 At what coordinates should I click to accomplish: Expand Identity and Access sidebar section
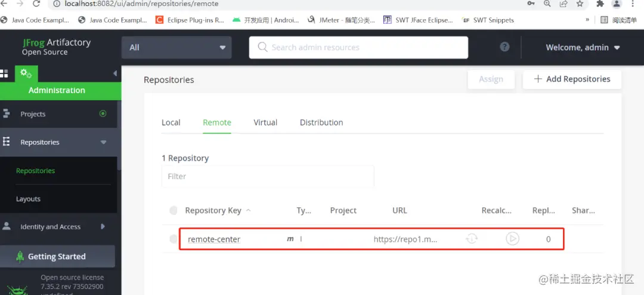(103, 226)
